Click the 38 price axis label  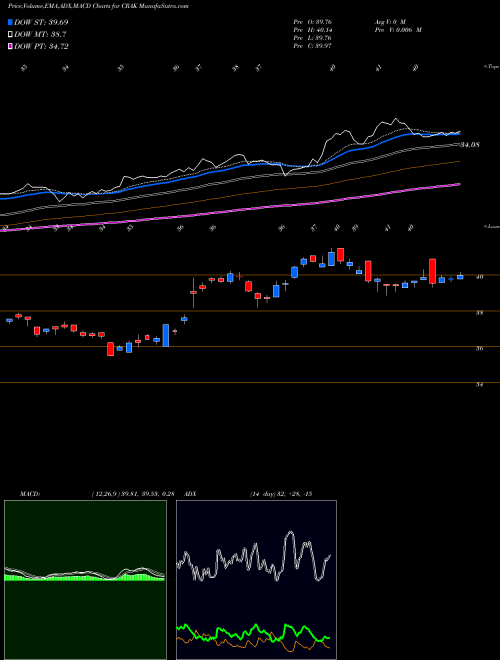(479, 313)
